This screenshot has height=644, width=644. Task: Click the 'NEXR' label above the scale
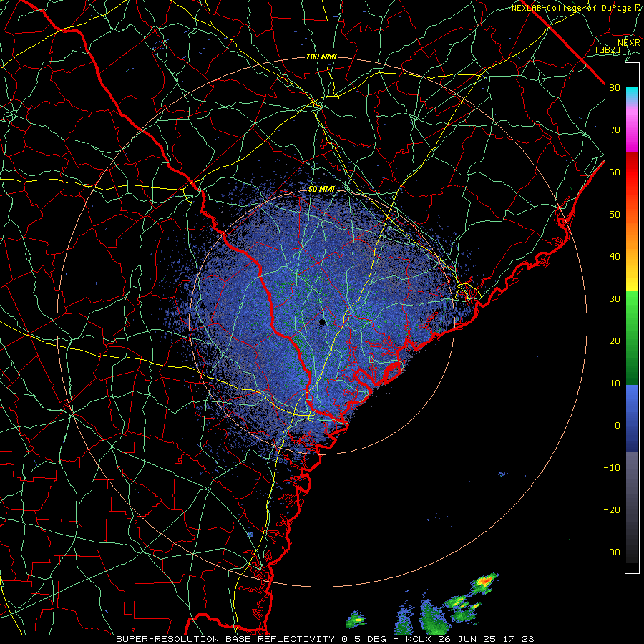(628, 43)
